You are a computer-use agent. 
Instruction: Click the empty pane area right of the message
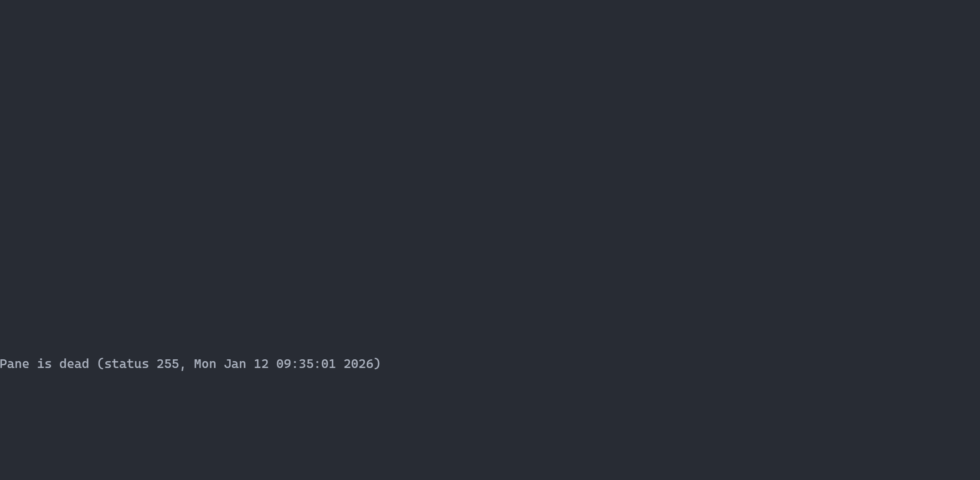pyautogui.click(x=679, y=364)
